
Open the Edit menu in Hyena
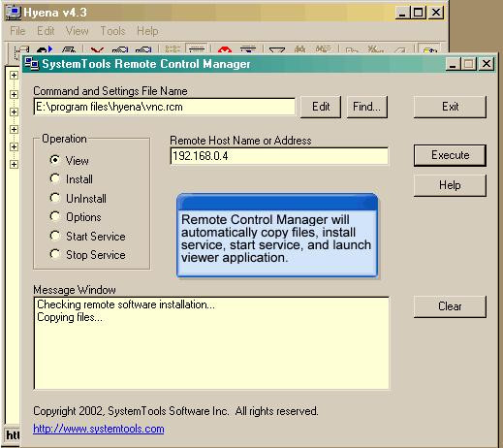tap(46, 31)
